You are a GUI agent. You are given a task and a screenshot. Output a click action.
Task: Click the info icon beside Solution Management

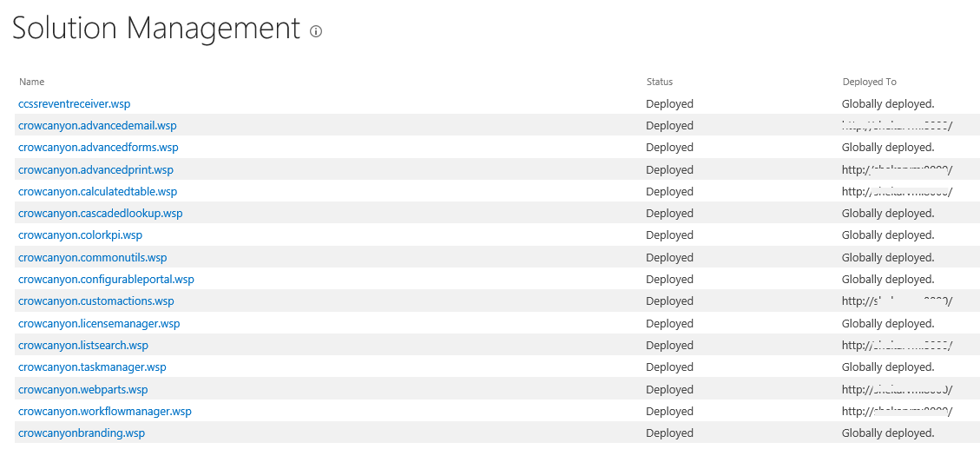[316, 31]
